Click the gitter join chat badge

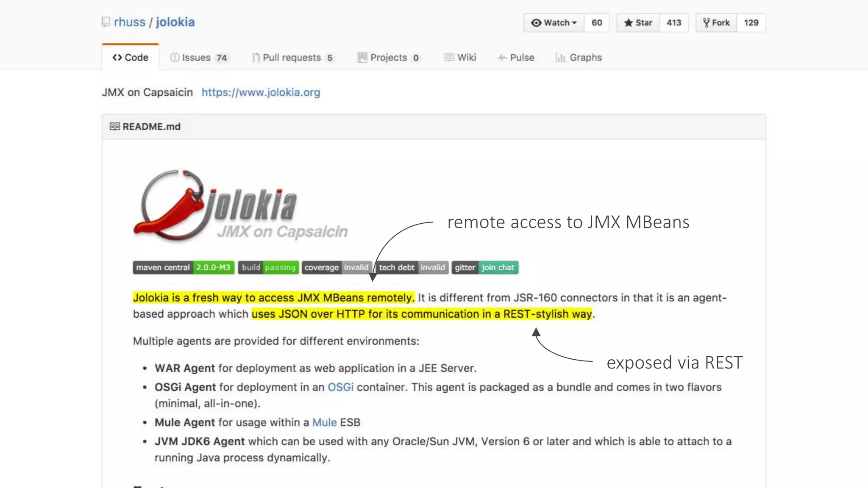[x=484, y=268]
